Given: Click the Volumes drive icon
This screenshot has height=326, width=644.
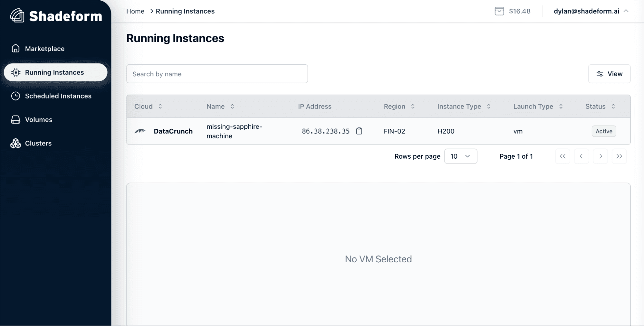Looking at the screenshot, I should [x=15, y=120].
